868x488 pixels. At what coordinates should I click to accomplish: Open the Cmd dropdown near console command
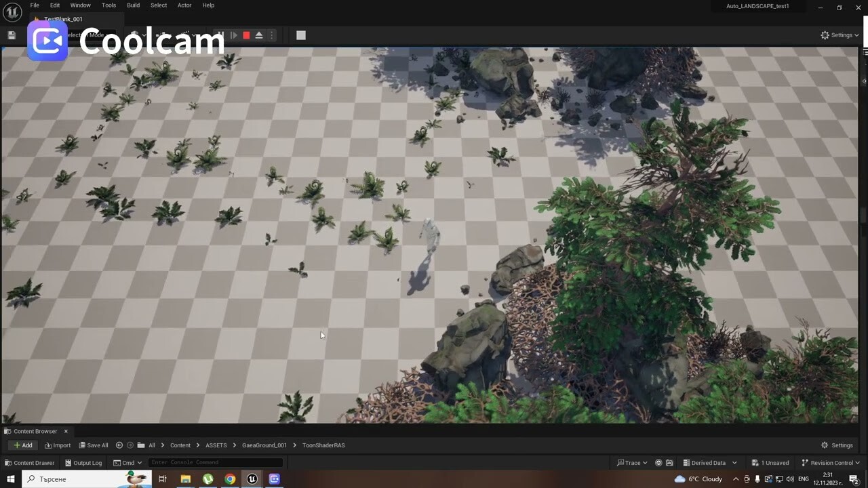click(127, 463)
